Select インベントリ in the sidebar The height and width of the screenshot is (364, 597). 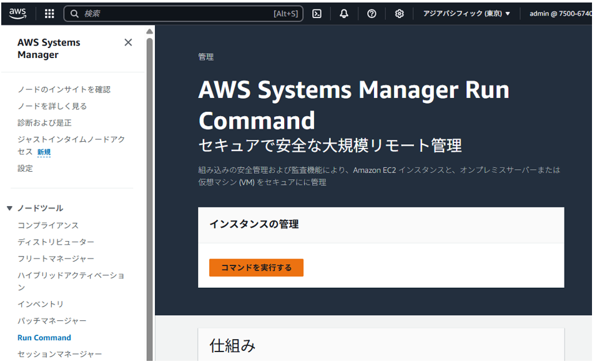[x=41, y=304]
